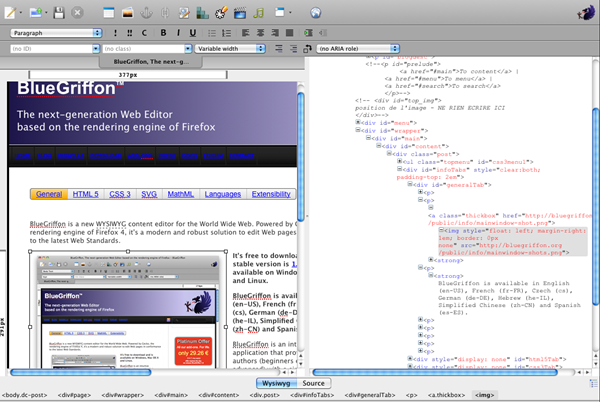Expand the ul class="topmenu" node
The width and height of the screenshot is (600, 402).
coord(399,161)
